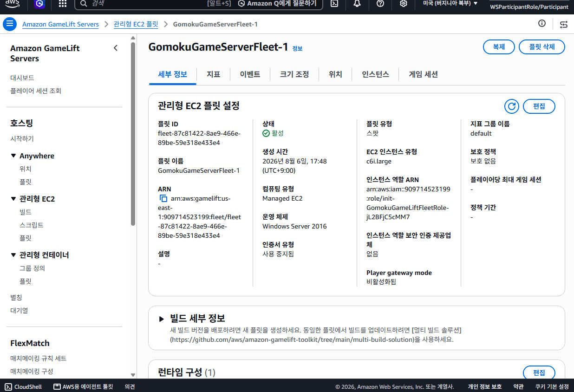Open AWS용 에이전트 툴킷 in bottom bar

[x=83, y=386]
